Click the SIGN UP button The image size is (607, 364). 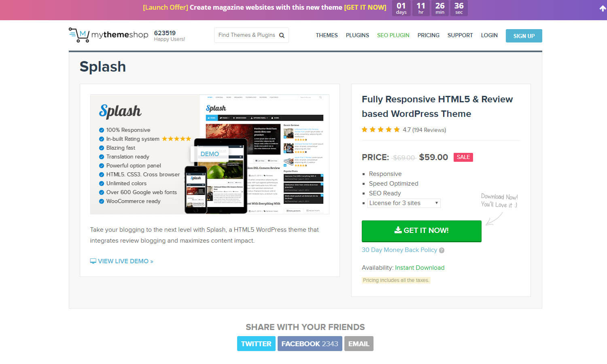click(x=524, y=36)
